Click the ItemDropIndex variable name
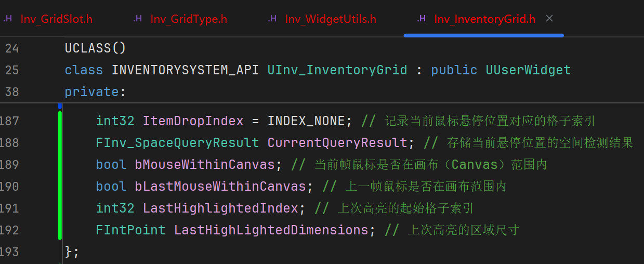644x264 pixels. [193, 121]
